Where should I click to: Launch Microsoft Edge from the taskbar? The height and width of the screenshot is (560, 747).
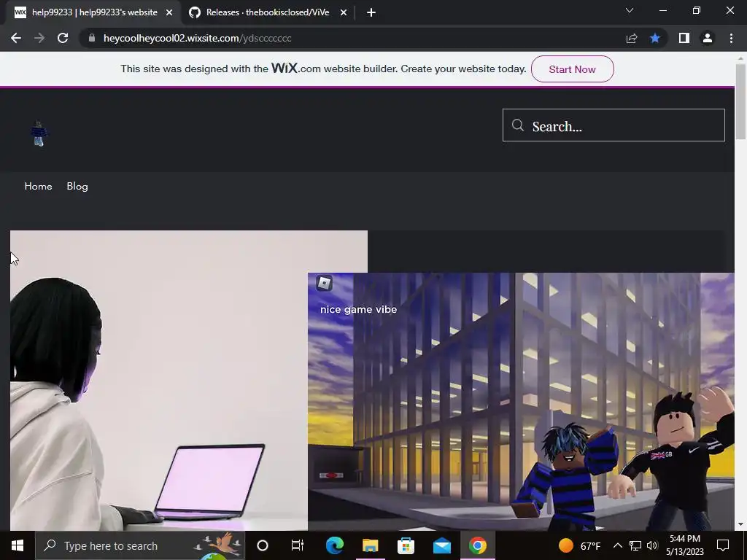tap(334, 545)
